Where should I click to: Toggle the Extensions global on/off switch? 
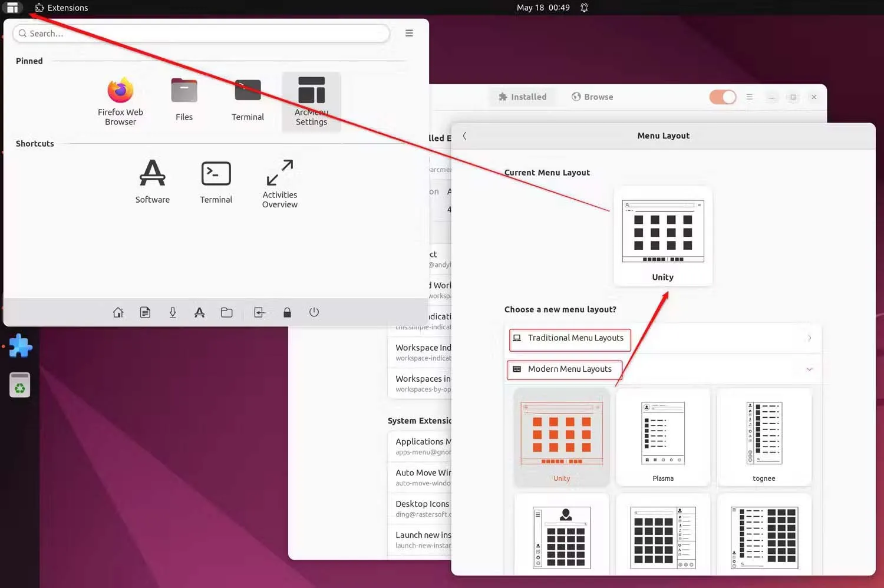723,97
